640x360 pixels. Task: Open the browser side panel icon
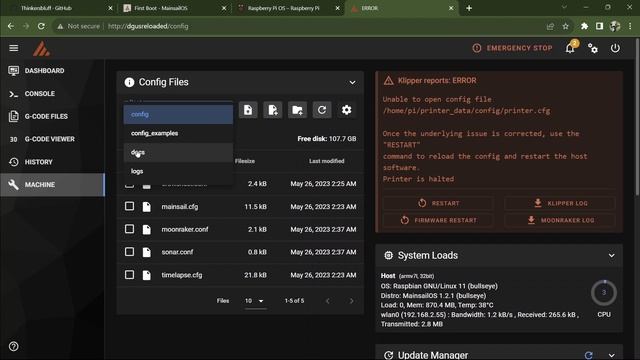pyautogui.click(x=599, y=26)
